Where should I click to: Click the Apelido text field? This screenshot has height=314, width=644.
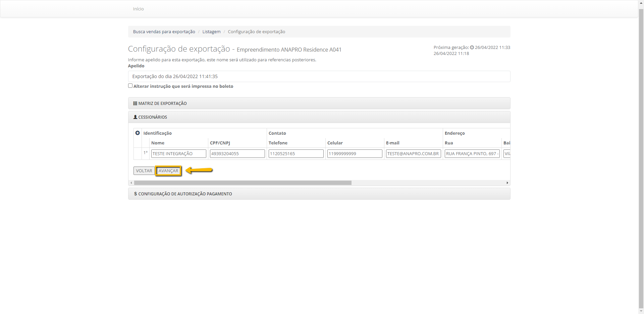point(319,76)
